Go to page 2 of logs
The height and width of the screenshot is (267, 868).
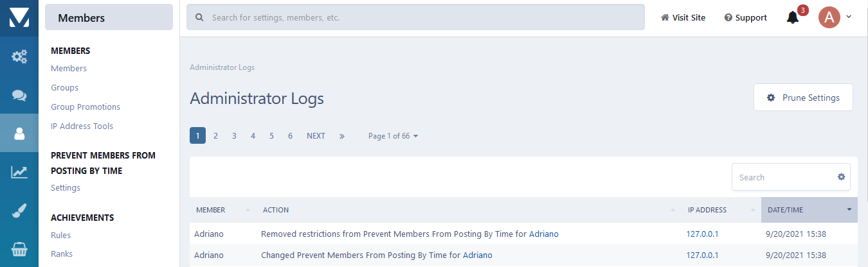(x=215, y=136)
